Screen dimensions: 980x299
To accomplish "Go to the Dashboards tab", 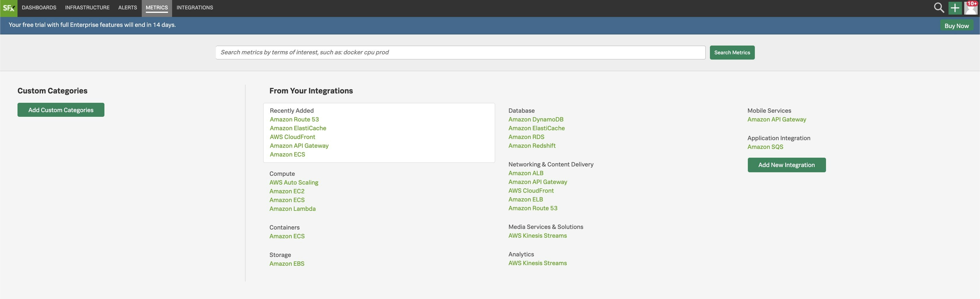I will coord(39,8).
